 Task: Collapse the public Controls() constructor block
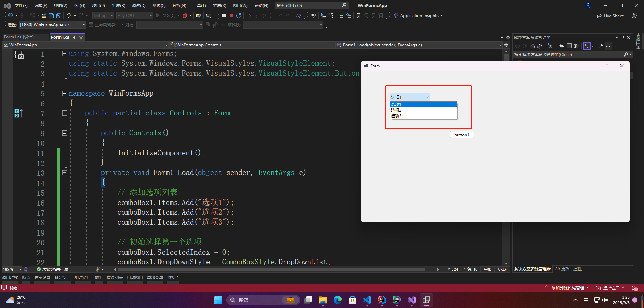(65, 133)
